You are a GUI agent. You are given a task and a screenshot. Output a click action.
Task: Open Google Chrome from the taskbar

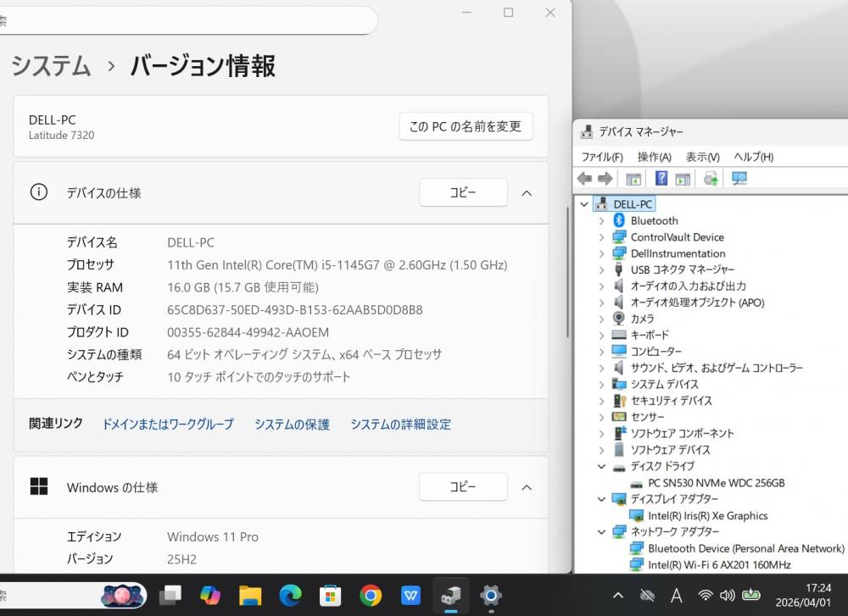pyautogui.click(x=370, y=596)
